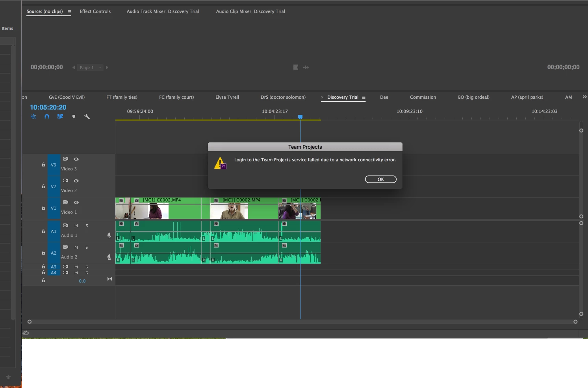The width and height of the screenshot is (588, 388).
Task: Open Page 1 dropdown in Source monitor
Action: tap(90, 68)
